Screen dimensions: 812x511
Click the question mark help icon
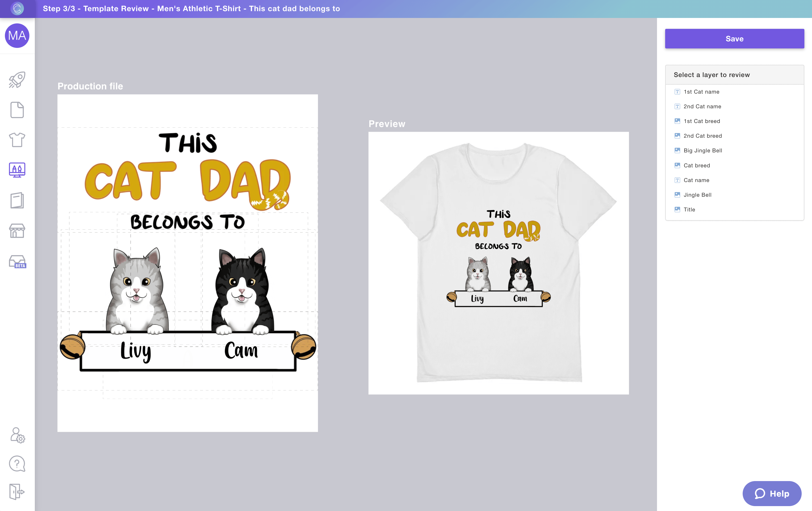tap(17, 464)
